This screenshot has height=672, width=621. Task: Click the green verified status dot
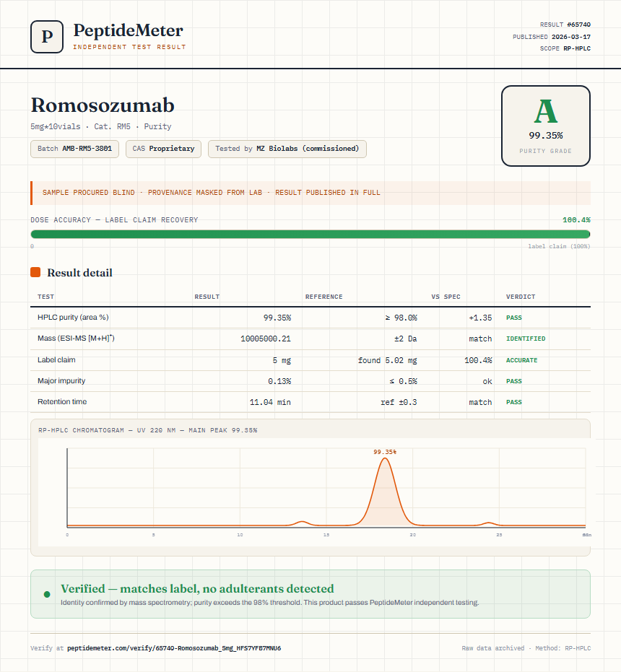coord(47,594)
